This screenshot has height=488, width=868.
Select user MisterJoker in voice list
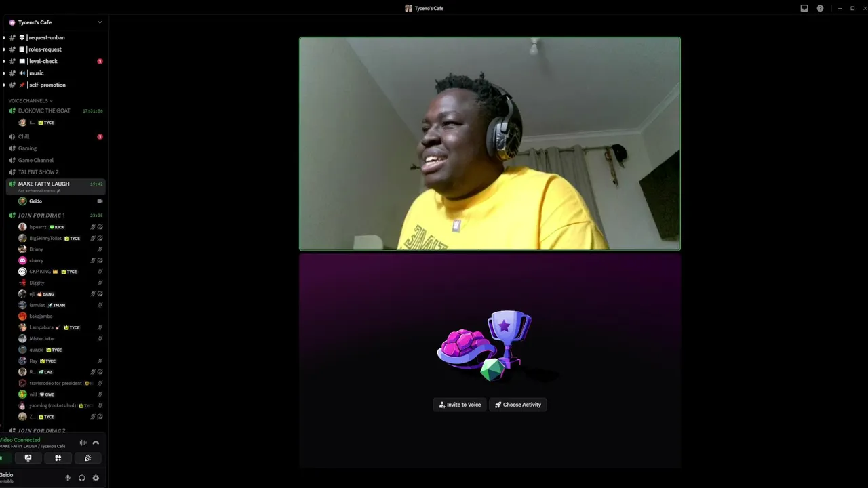(x=60, y=338)
